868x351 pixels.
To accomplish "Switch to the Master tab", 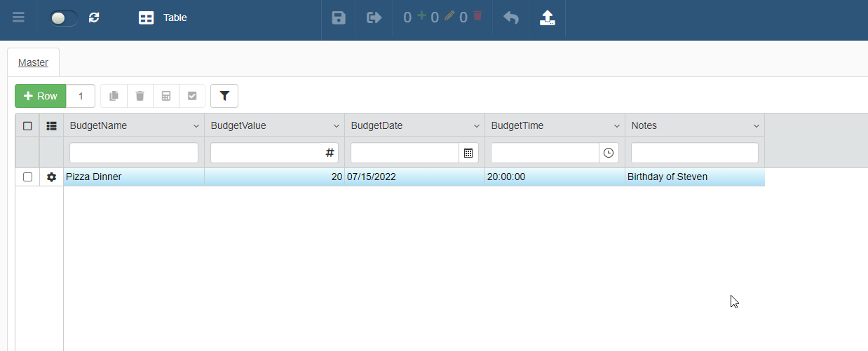I will (x=33, y=62).
